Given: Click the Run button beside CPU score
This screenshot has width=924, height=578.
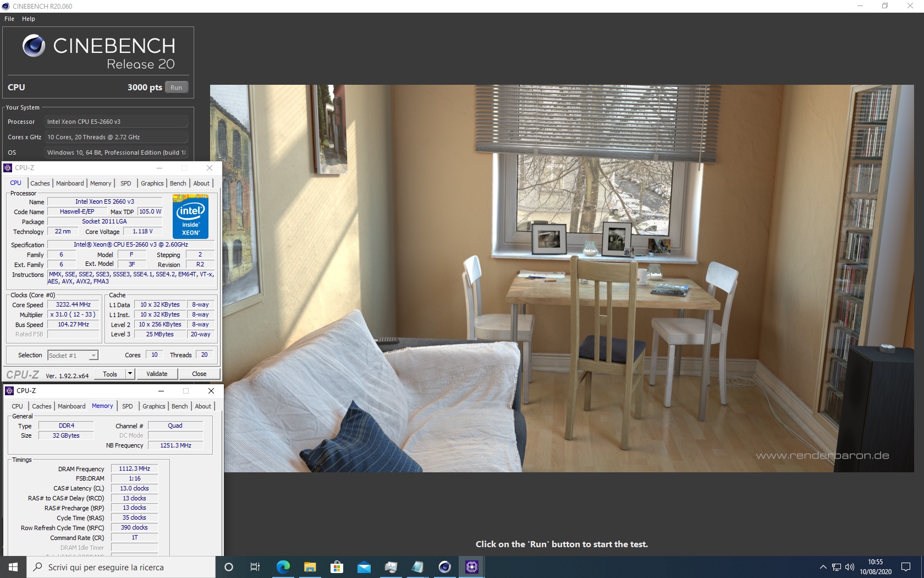Looking at the screenshot, I should pyautogui.click(x=176, y=88).
